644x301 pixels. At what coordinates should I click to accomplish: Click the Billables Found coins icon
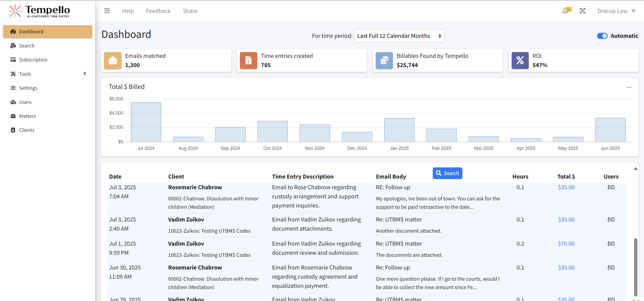(384, 60)
